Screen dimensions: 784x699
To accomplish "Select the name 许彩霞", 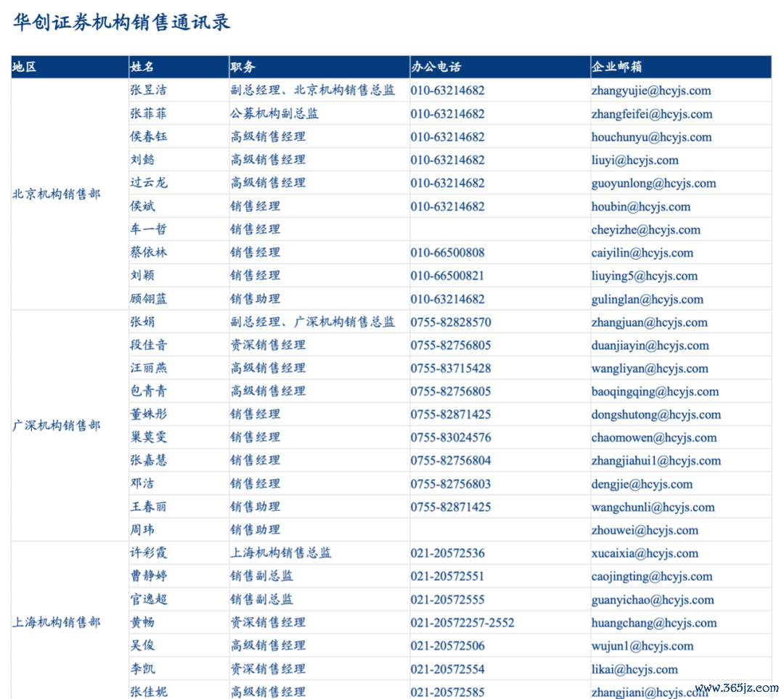I will coord(149,552).
